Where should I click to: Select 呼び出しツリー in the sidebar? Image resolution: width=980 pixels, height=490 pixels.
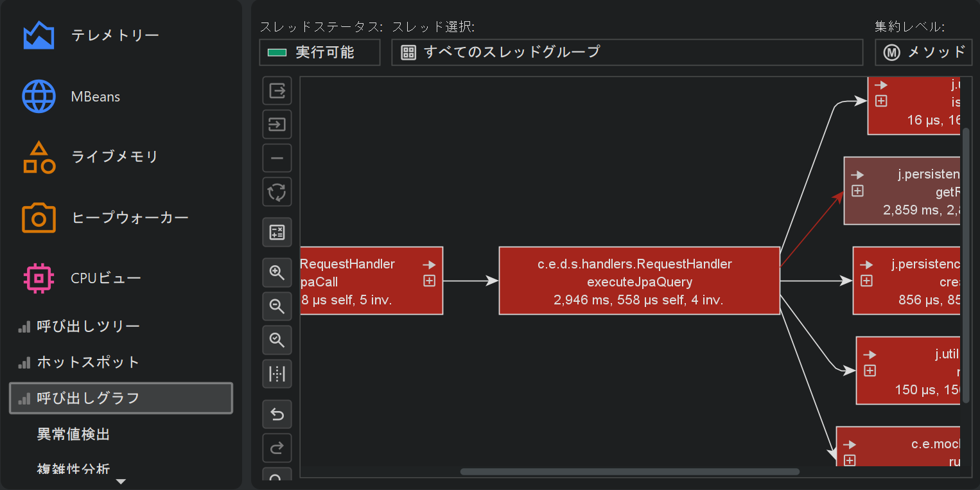point(88,326)
